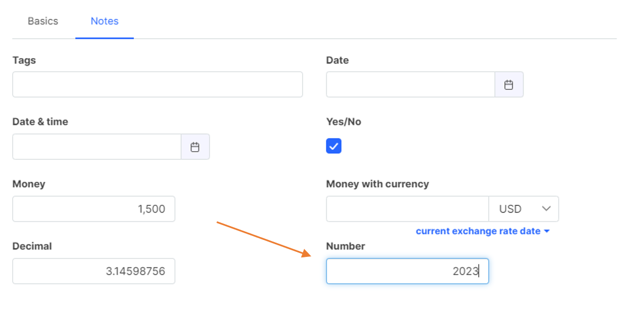This screenshot has height=322, width=644.
Task: Switch to the Basics tab
Action: (43, 21)
